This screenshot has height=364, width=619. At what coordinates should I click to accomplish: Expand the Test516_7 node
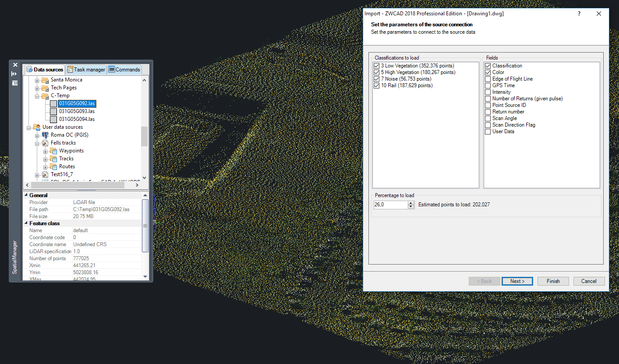(37, 175)
